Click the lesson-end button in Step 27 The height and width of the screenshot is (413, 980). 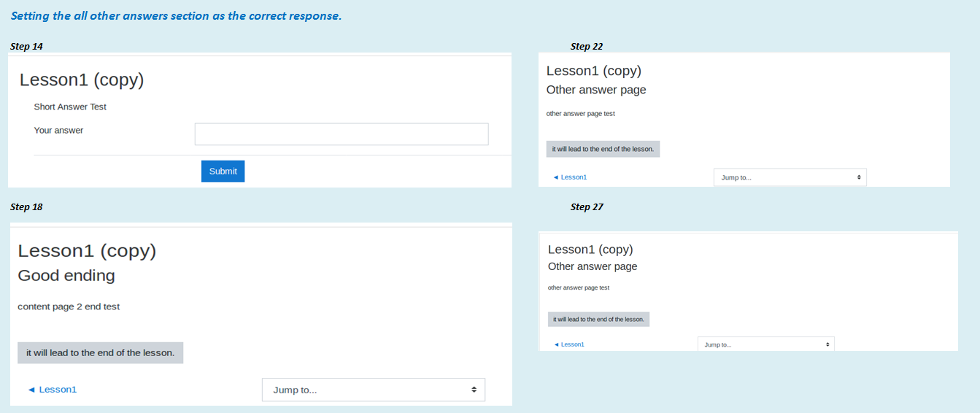(598, 319)
